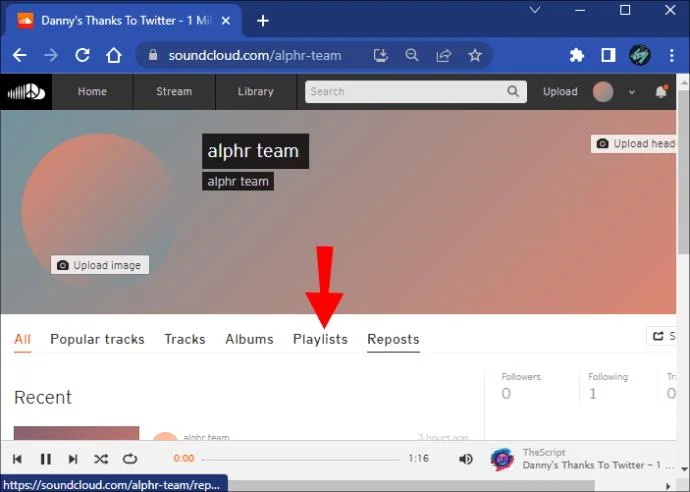Skip to next track
Viewport: 690px width, 492px height.
point(73,459)
